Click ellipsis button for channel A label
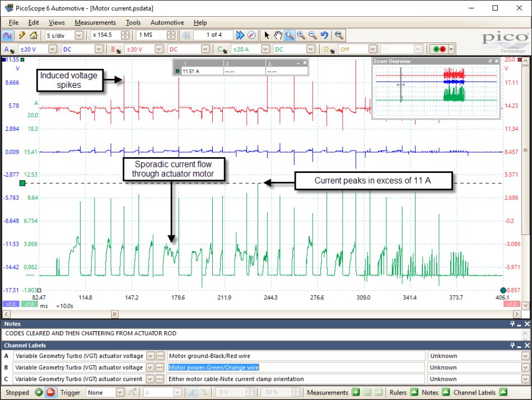532x400 pixels. point(160,356)
